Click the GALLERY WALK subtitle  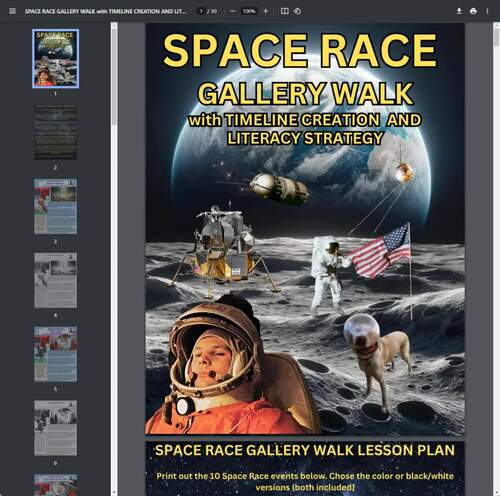click(x=306, y=94)
